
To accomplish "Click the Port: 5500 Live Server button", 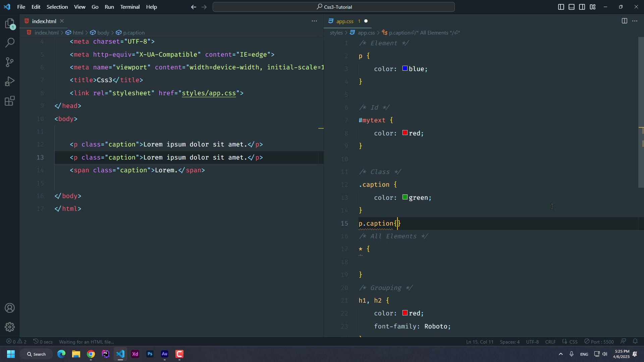I will click(599, 342).
